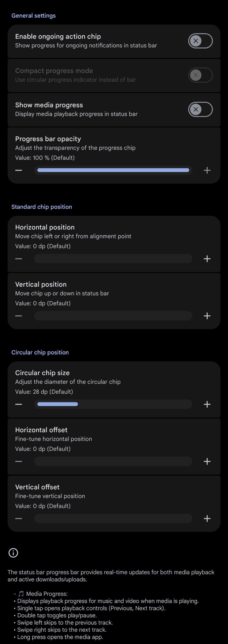
Task: Increase Vertical offset with plus icon
Action: click(x=207, y=518)
